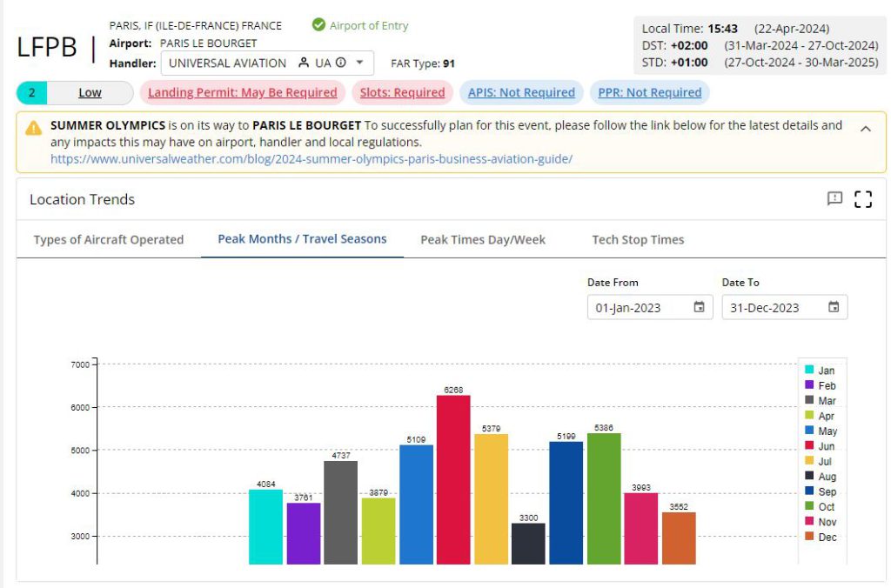Click the person icon in handler selector
Image resolution: width=891 pixels, height=588 pixels.
click(x=303, y=63)
